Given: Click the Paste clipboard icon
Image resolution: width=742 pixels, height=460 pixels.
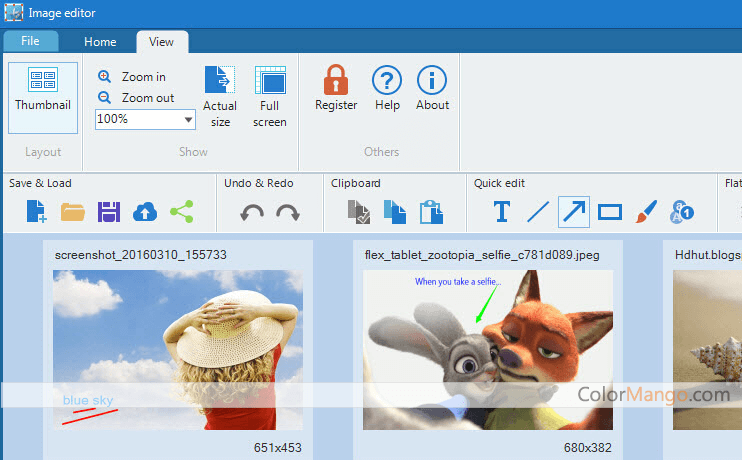Looking at the screenshot, I should click(431, 212).
